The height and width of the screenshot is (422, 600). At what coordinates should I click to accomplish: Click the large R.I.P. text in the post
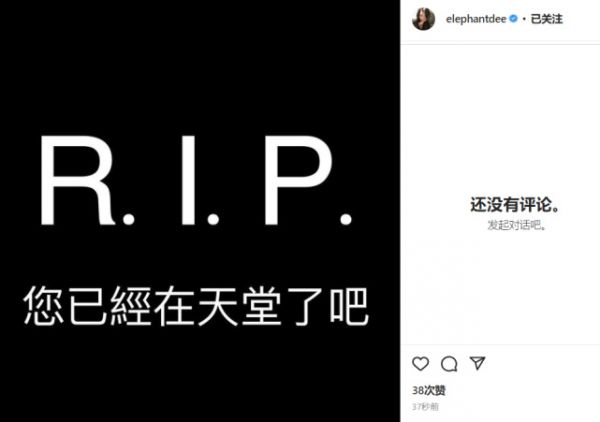coord(196,180)
